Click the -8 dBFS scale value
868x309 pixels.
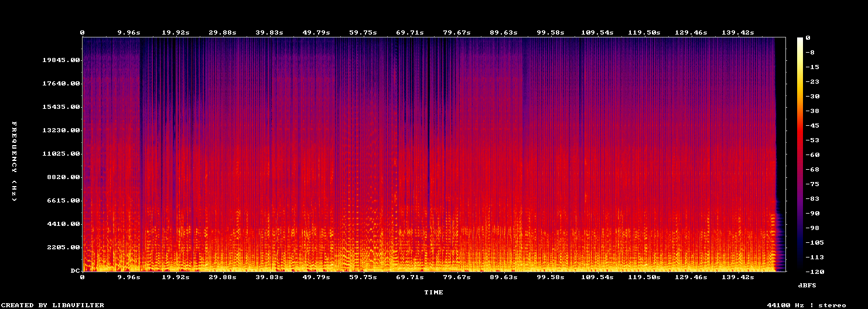(x=811, y=53)
